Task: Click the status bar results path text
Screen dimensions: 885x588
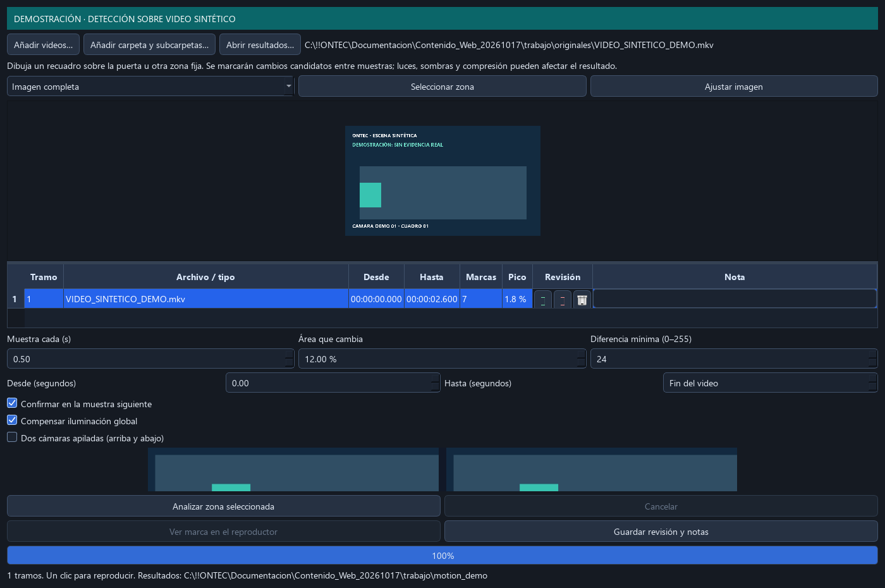Action: 336,575
